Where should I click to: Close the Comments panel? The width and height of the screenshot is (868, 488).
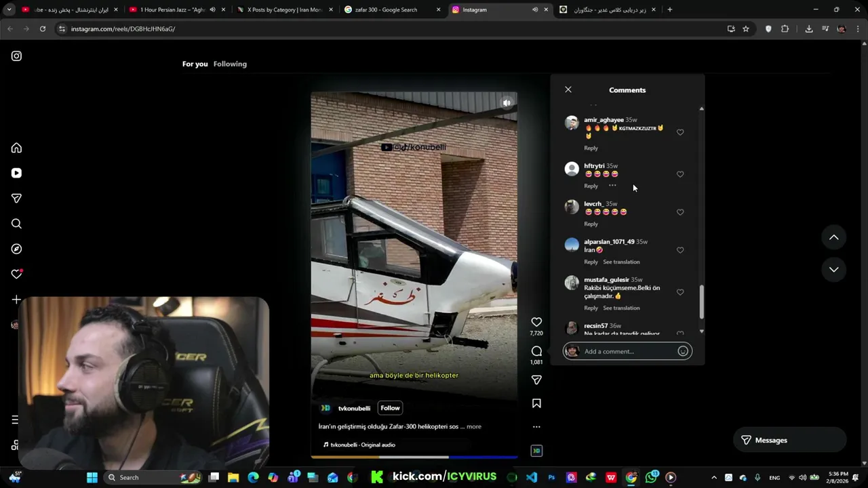(568, 89)
